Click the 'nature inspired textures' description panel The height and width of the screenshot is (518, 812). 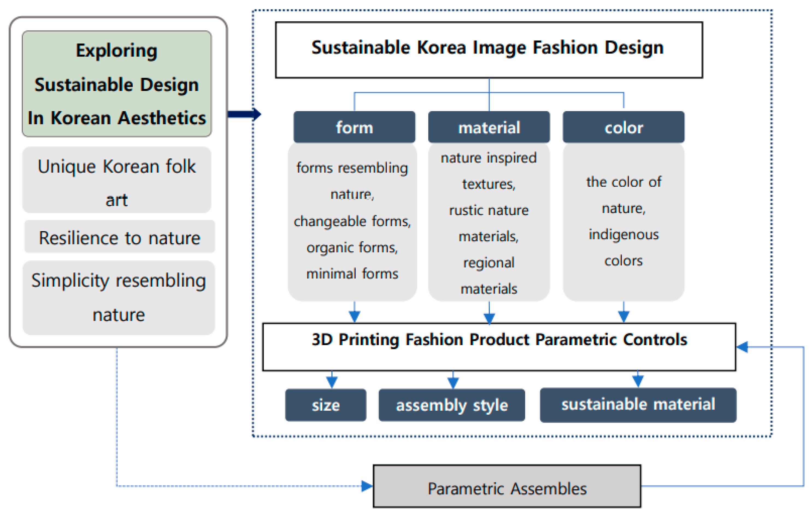click(x=489, y=223)
